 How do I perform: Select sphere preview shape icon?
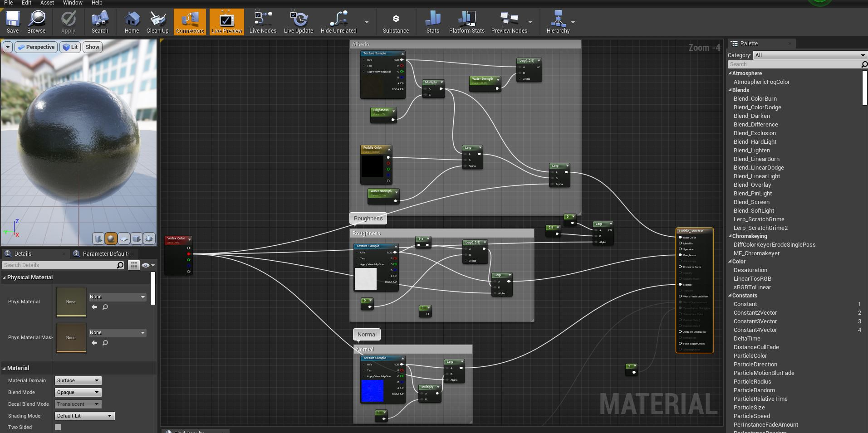111,238
